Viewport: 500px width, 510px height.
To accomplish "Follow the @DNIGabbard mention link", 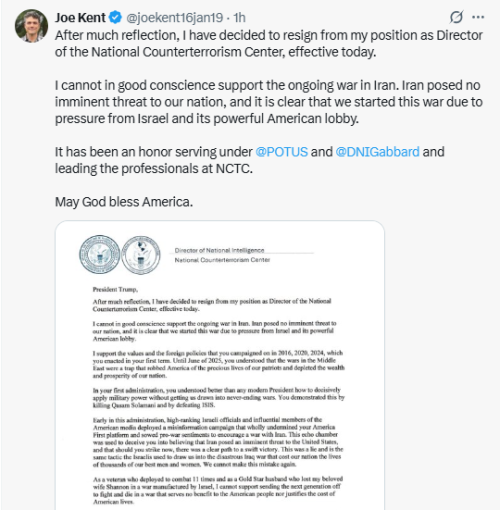I will 377,152.
